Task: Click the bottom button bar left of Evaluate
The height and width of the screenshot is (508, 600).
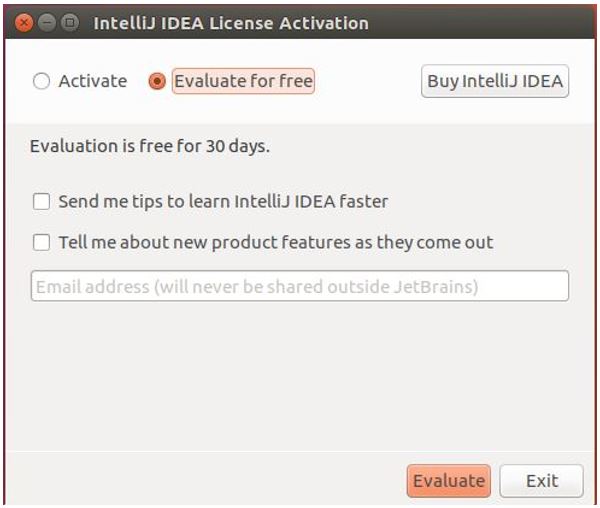Action: pyautogui.click(x=207, y=481)
